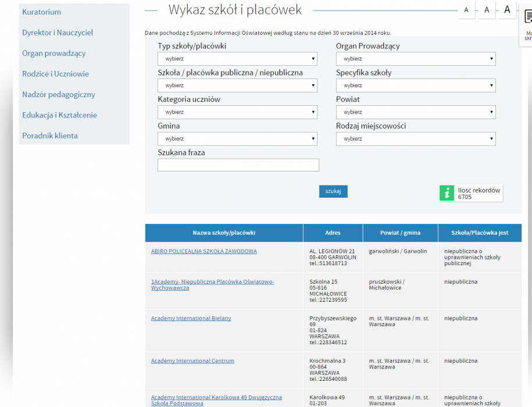This screenshot has width=532, height=407.
Task: Expand the Organ Prowadzący dropdown
Action: (415, 59)
